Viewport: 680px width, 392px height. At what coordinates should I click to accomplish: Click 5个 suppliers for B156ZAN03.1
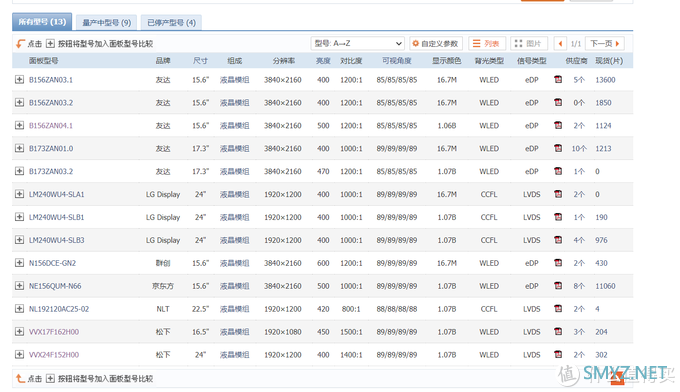[579, 80]
